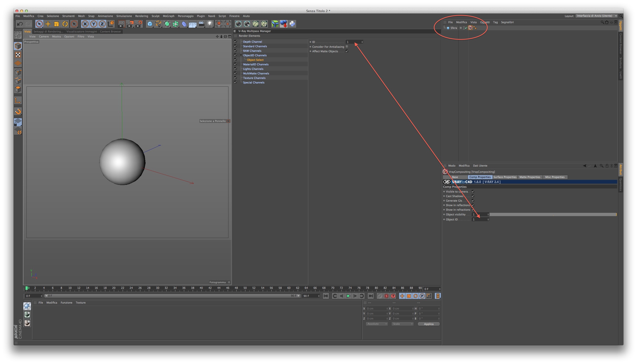
Task: Enable Consider For Antialiasing checkbox
Action: pos(347,46)
